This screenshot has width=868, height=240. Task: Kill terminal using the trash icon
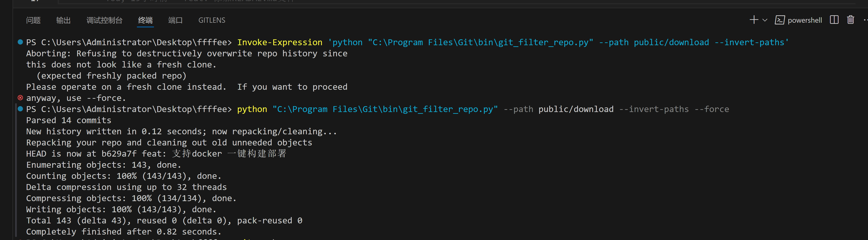[x=851, y=20]
